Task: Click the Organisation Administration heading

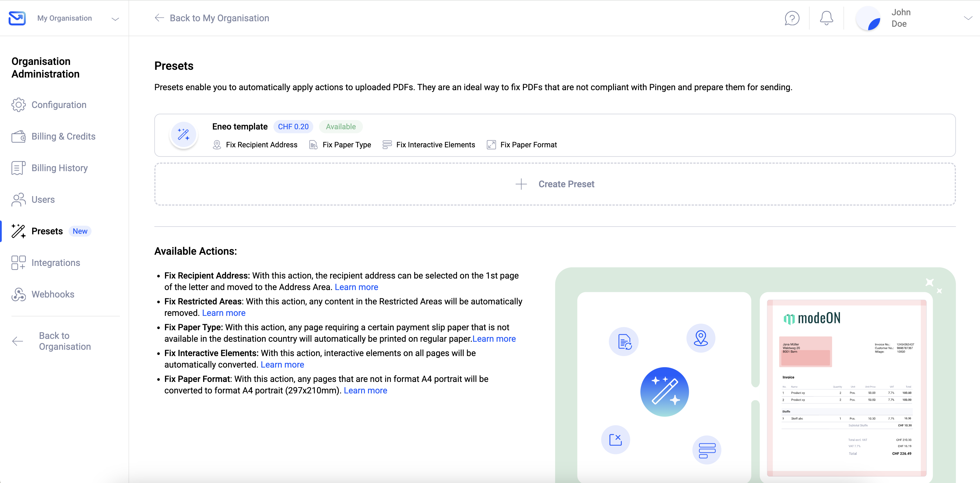Action: coord(45,68)
